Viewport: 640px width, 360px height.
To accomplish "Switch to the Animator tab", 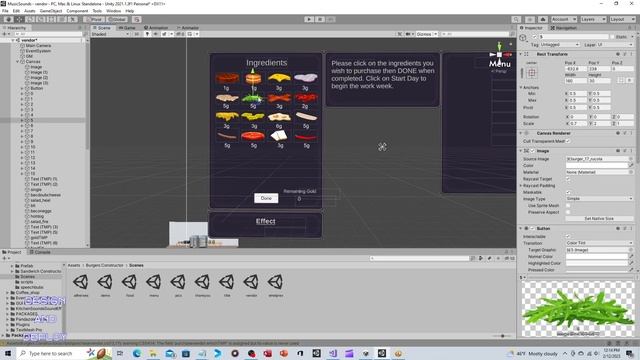I will pyautogui.click(x=188, y=28).
